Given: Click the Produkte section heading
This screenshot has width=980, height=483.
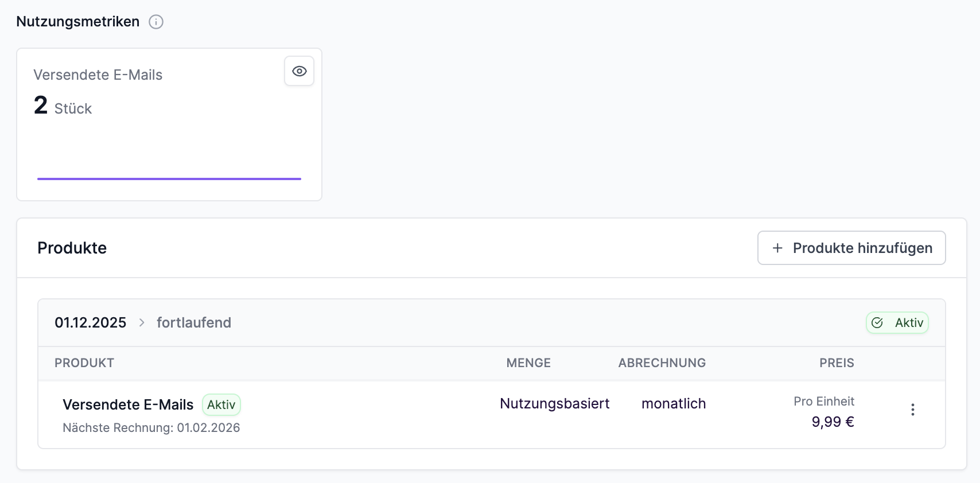Looking at the screenshot, I should click(72, 248).
